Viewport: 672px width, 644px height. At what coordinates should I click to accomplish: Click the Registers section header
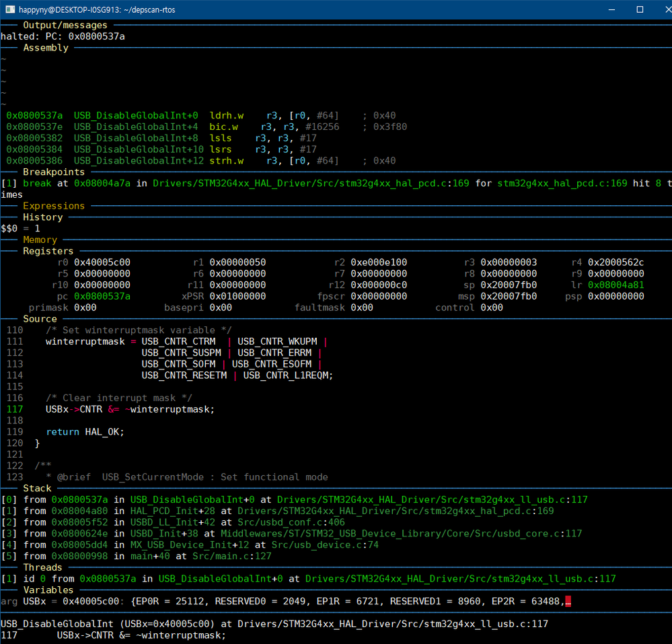point(48,251)
